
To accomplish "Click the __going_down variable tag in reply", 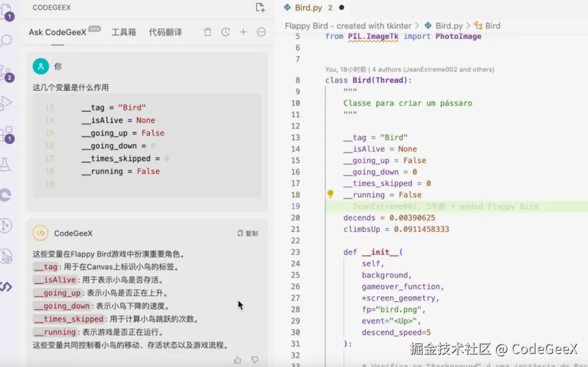I will point(62,306).
